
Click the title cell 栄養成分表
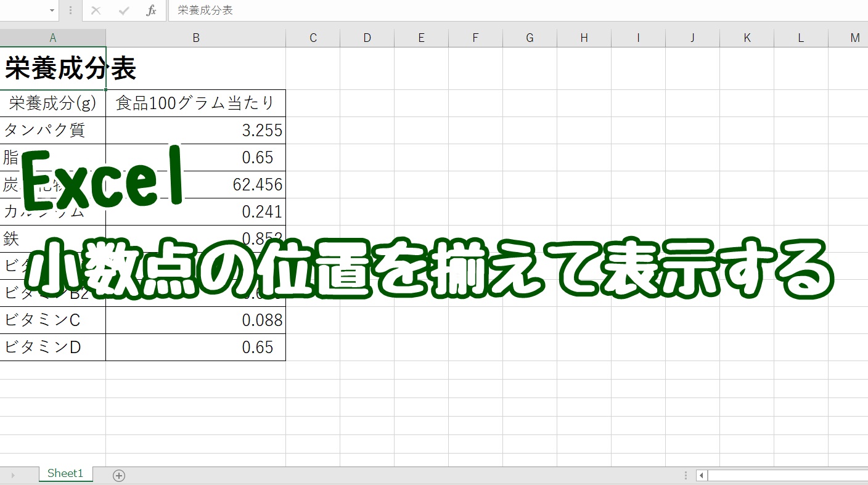pos(53,68)
